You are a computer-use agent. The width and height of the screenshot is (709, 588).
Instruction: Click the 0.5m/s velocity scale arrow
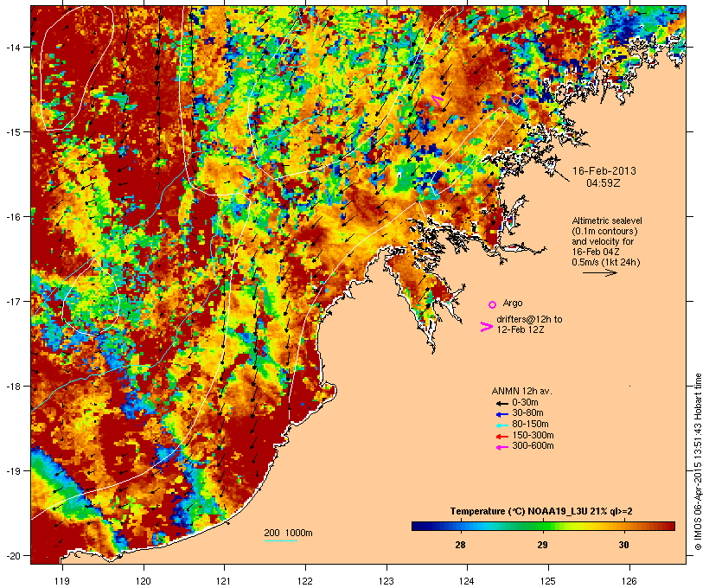(x=599, y=272)
